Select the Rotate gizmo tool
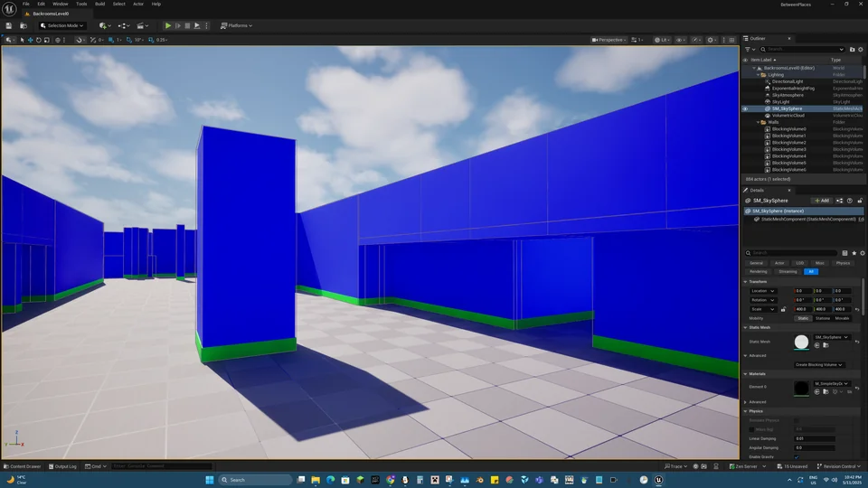This screenshot has width=868, height=488. [38, 40]
